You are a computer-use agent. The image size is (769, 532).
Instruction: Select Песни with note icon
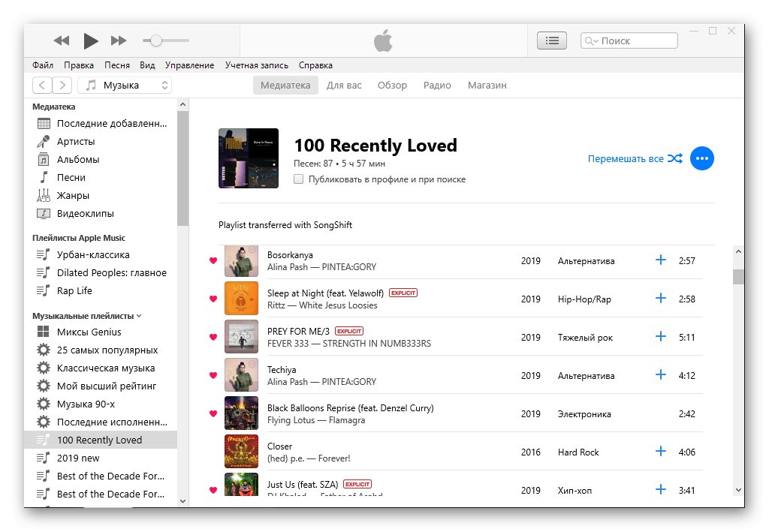[101, 177]
